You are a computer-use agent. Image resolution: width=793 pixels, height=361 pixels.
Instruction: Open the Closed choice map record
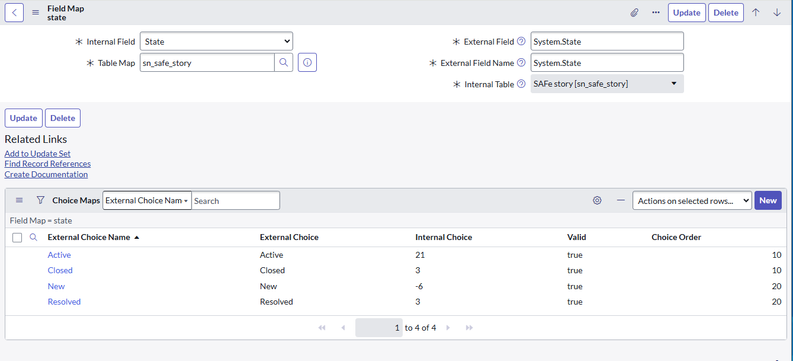(x=60, y=270)
